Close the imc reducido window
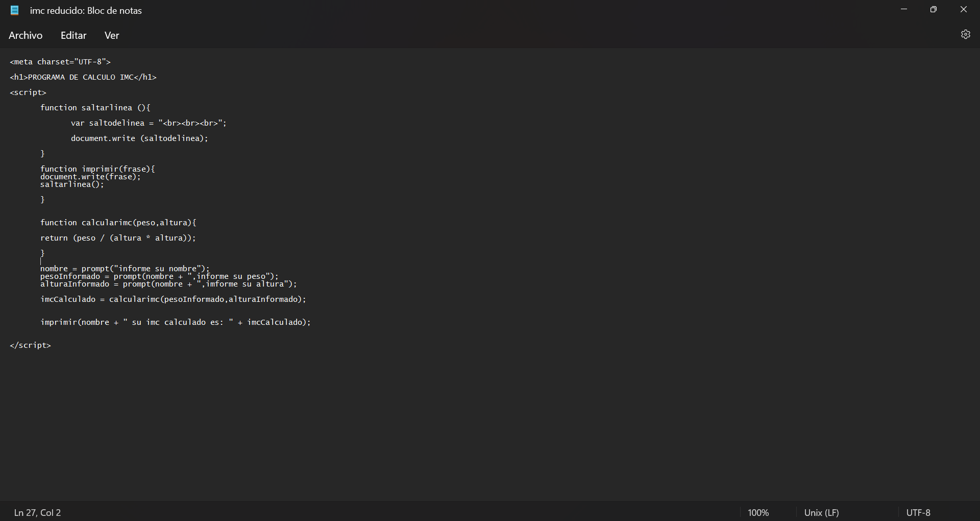980x521 pixels. 964,9
